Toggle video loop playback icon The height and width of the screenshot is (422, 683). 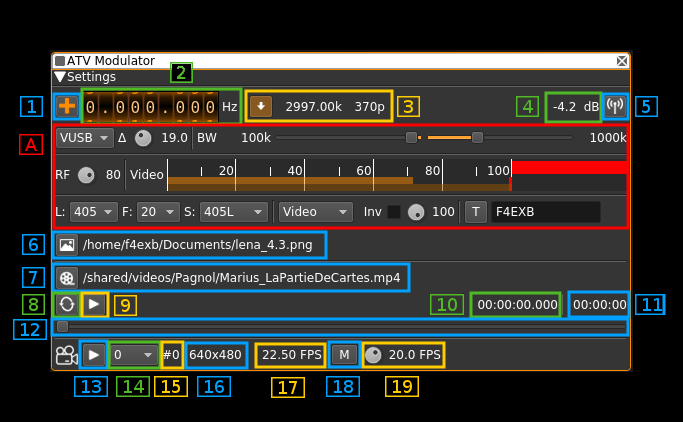(x=67, y=304)
